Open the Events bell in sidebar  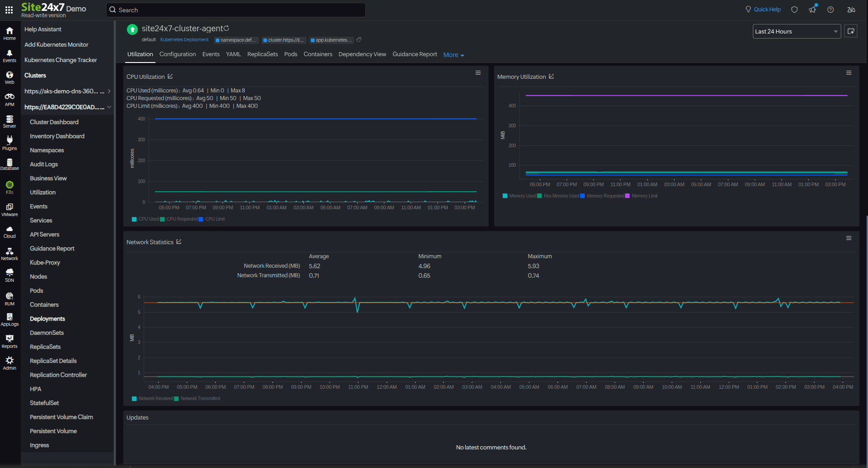point(10,56)
